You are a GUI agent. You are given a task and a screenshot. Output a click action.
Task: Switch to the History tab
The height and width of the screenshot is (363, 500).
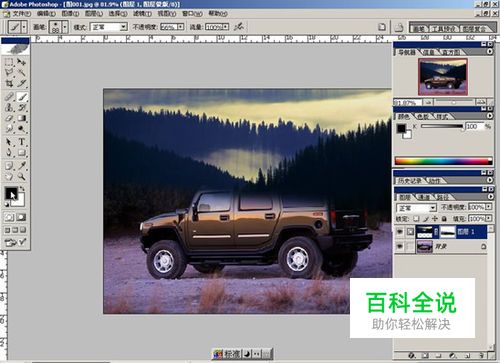tap(410, 181)
